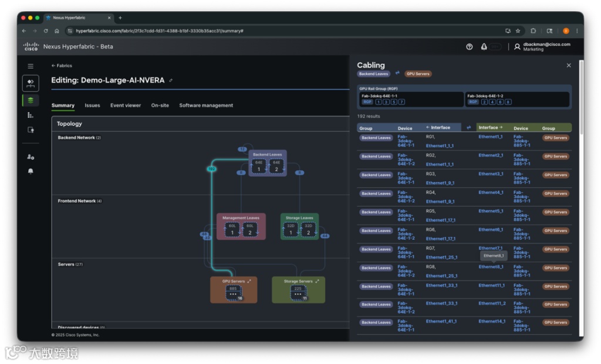Open the dotted bar chart sidebar icon
The height and width of the screenshot is (364, 601).
(31, 115)
